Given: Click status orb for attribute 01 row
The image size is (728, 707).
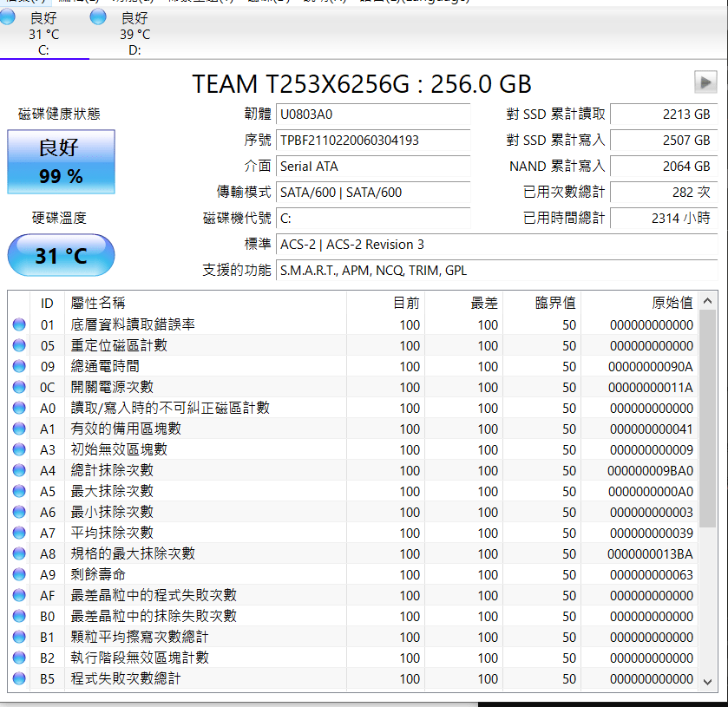Looking at the screenshot, I should pos(19,325).
